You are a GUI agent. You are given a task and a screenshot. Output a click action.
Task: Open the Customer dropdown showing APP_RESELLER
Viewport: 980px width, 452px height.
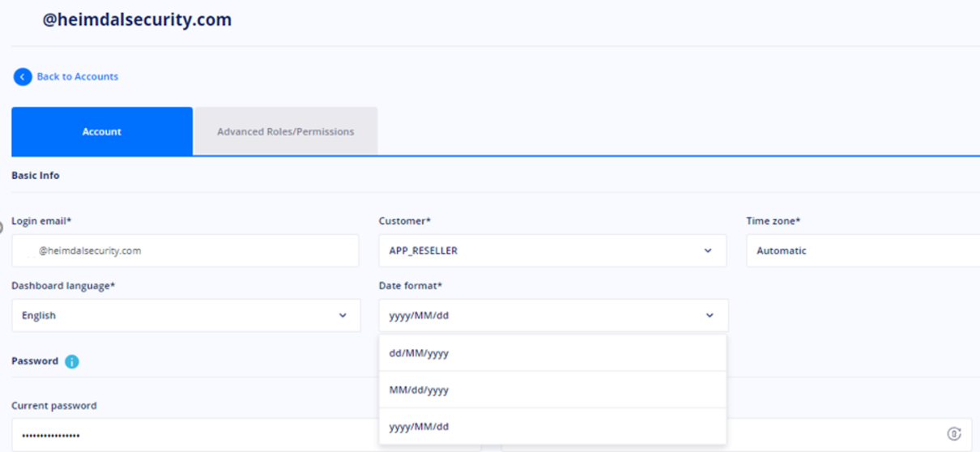pyautogui.click(x=552, y=251)
